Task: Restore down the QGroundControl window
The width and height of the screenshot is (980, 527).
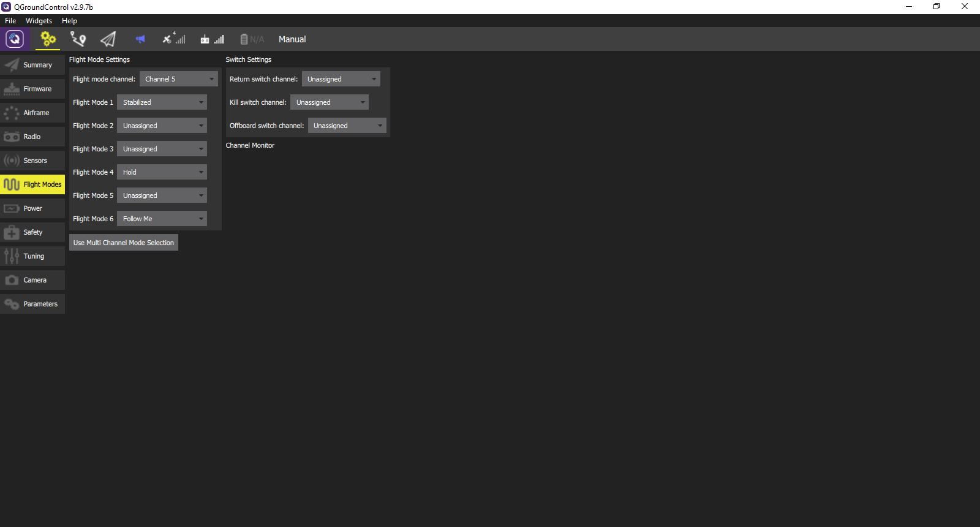Action: pos(937,7)
